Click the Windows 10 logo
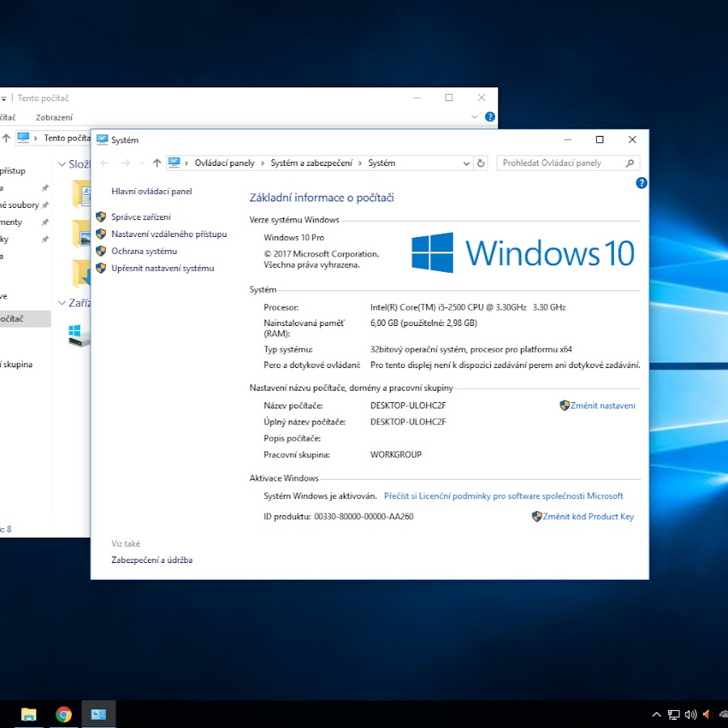 point(523,252)
